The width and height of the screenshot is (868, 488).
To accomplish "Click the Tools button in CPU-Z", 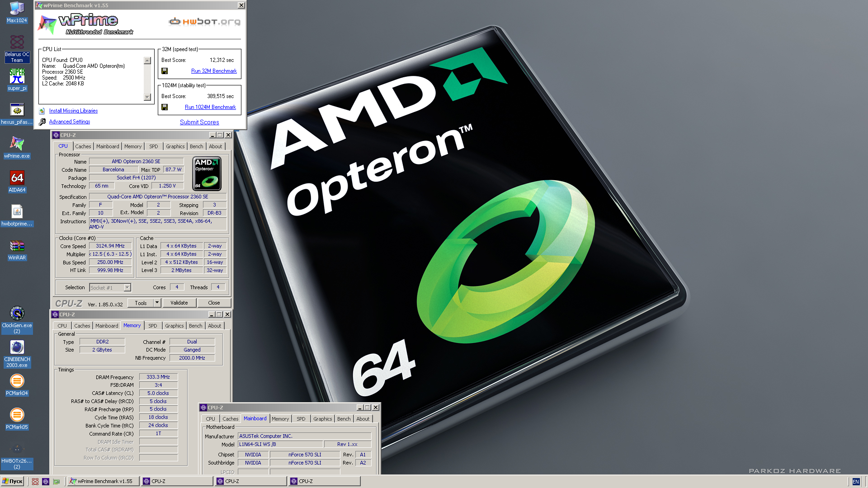I will [141, 303].
